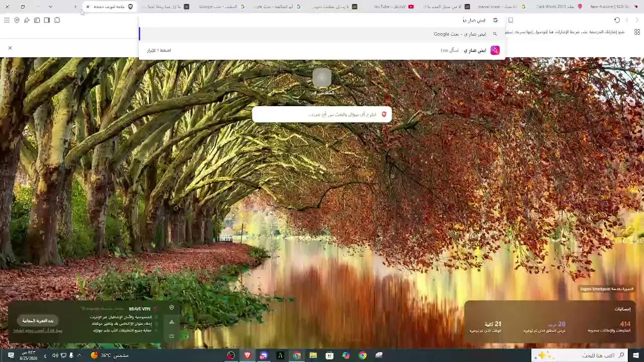Open File Explorer from the taskbar
The width and height of the screenshot is (644, 362).
313,355
